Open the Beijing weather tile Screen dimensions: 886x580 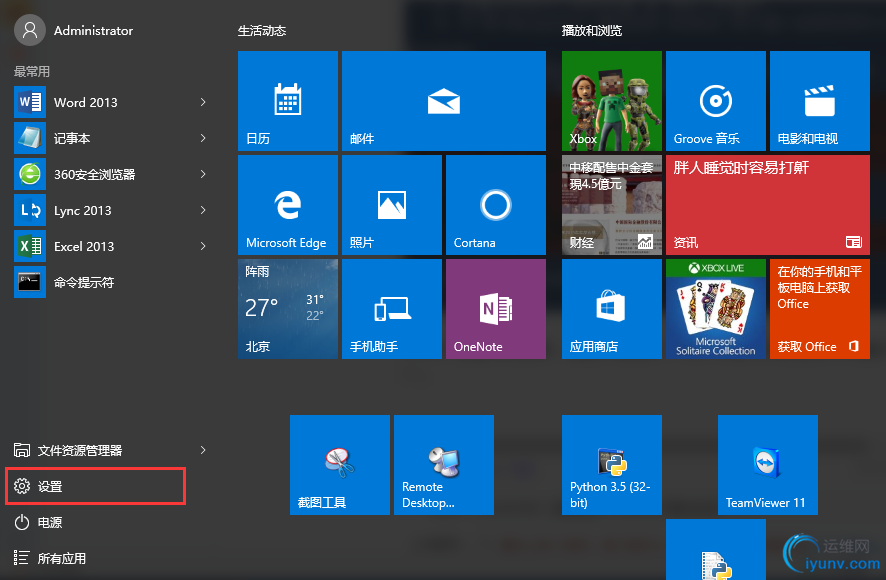coord(288,309)
